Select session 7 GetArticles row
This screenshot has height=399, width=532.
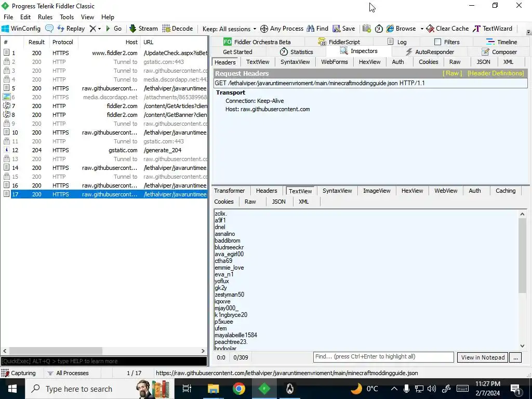(x=105, y=106)
